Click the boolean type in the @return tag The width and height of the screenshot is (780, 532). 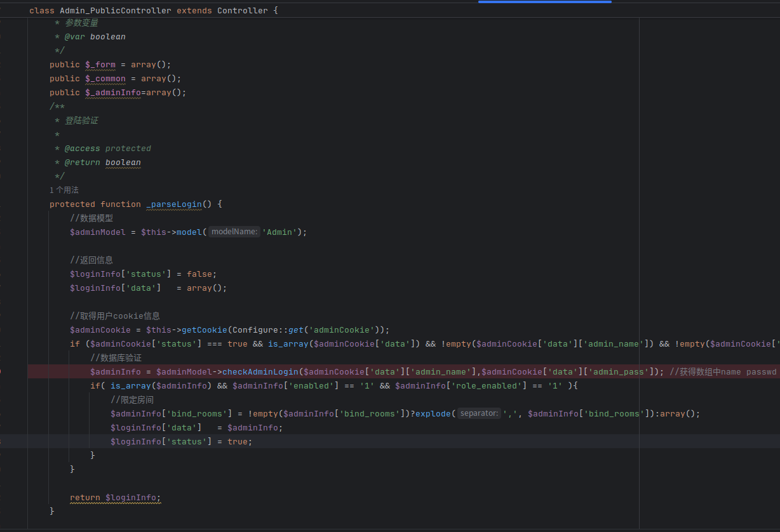point(123,163)
